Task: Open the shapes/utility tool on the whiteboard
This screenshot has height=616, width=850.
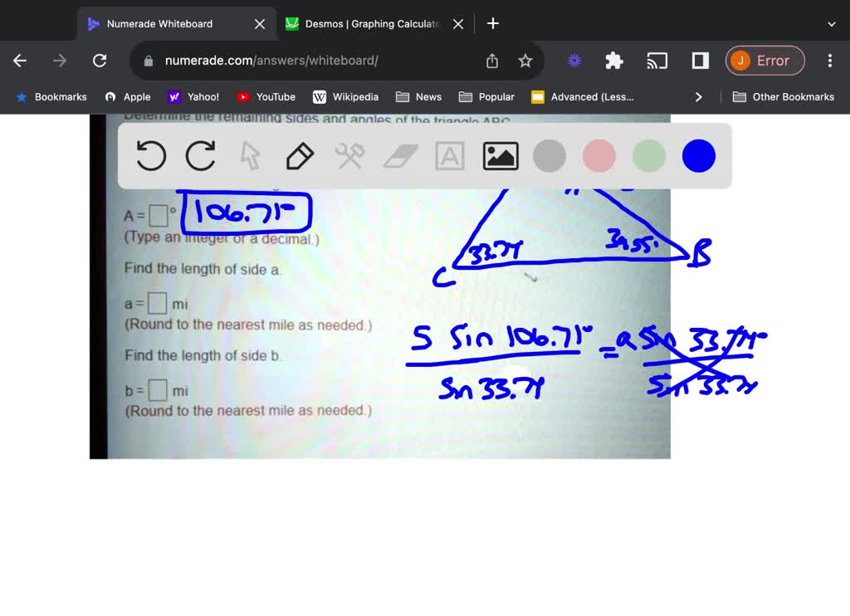Action: 349,155
